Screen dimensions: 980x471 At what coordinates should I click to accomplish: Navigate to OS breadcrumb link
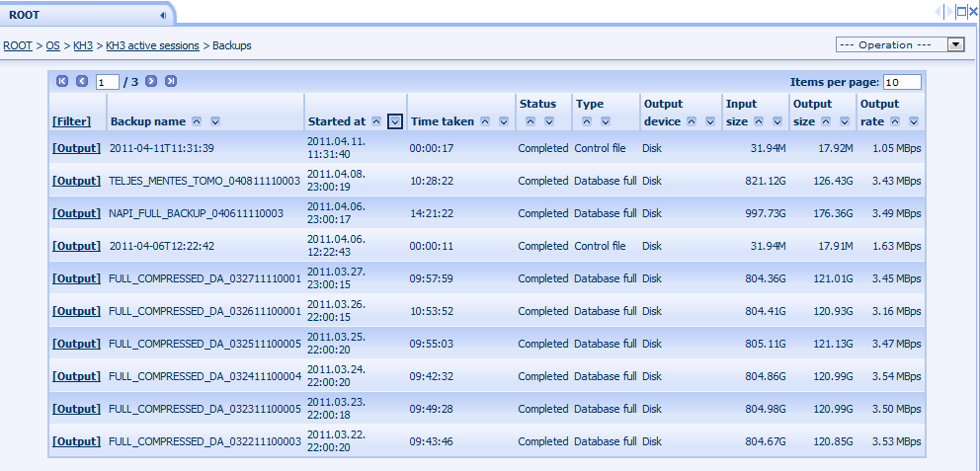point(53,45)
